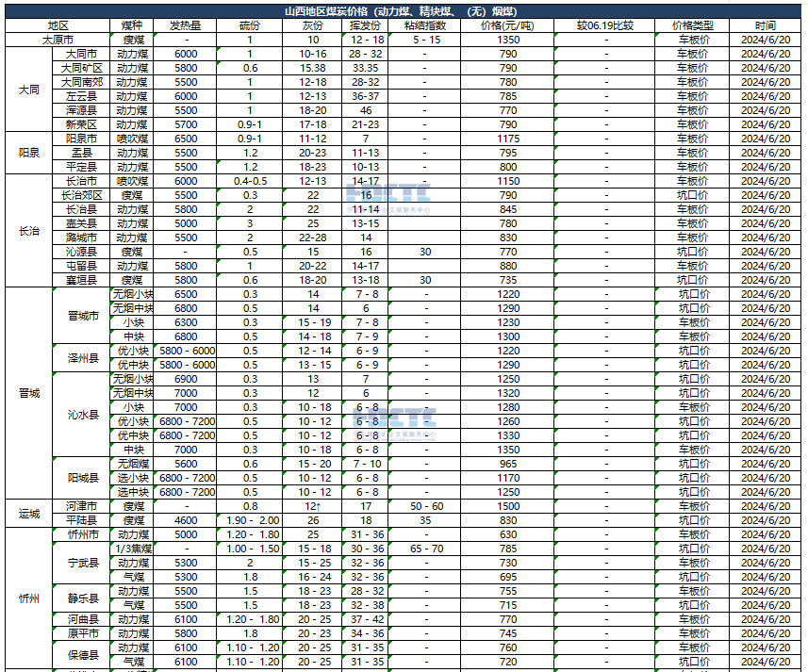Click volatile value 33.35
Viewport: 808px width, 672px height.
pyautogui.click(x=365, y=68)
